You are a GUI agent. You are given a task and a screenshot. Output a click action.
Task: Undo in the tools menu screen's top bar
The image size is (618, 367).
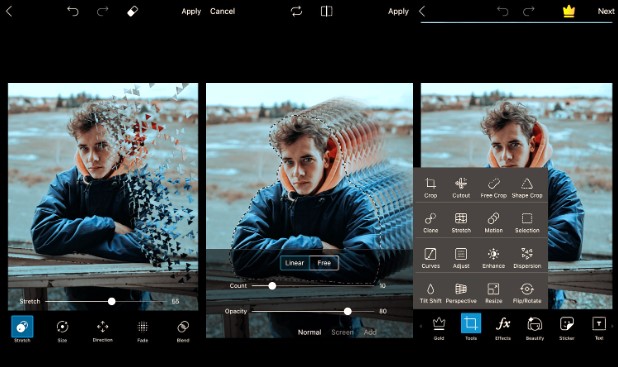tap(503, 11)
